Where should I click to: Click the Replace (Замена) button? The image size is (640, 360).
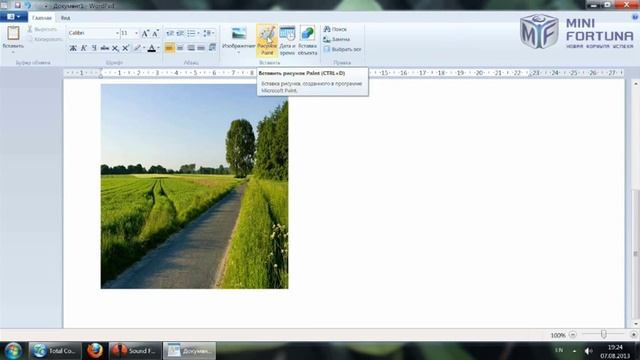(x=336, y=39)
